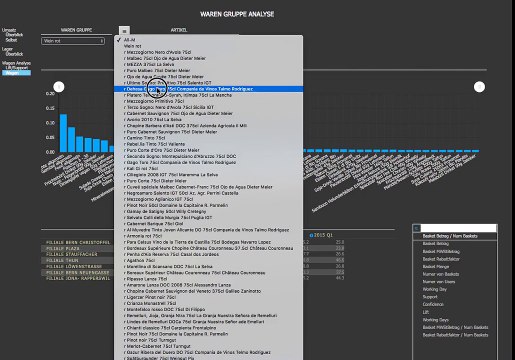Choose Puro Cabernet Sauvignon 75cl Dieter Meier
This screenshot has width=515, height=360.
click(208, 132)
